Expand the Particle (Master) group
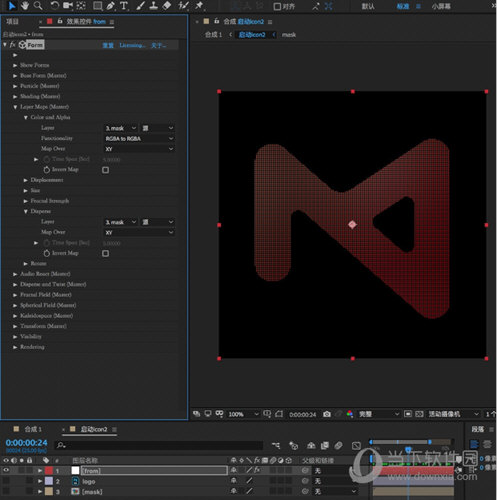This screenshot has width=497, height=500. point(15,86)
